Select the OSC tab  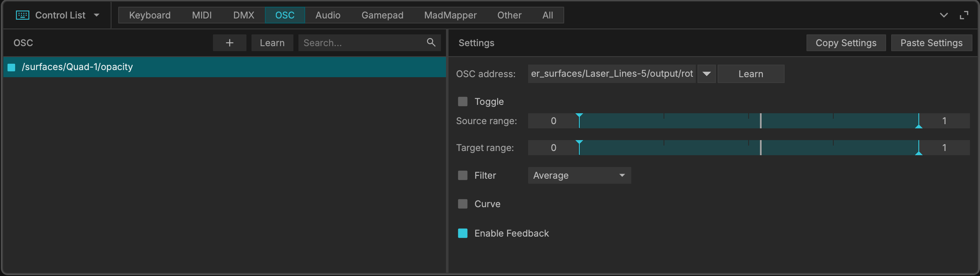pyautogui.click(x=285, y=16)
